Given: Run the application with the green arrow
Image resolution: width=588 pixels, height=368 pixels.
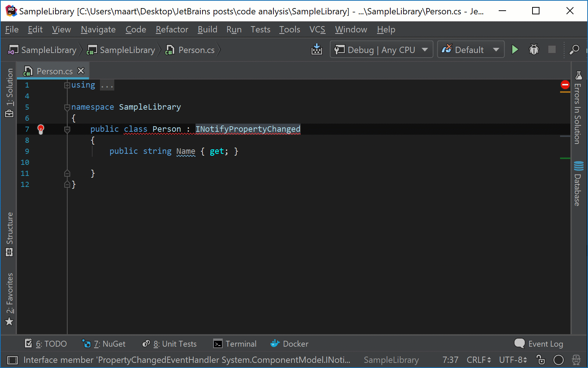Looking at the screenshot, I should pos(515,49).
